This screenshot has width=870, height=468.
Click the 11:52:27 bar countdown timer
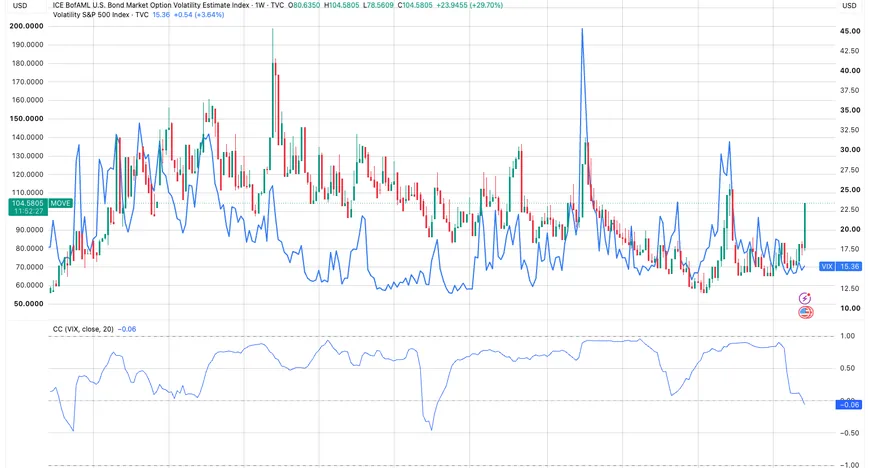(x=28, y=212)
